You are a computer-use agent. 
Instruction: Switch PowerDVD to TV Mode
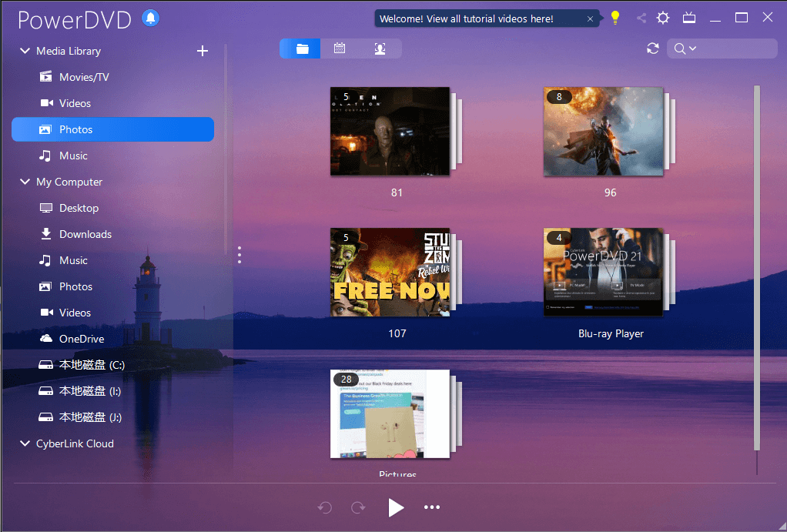(689, 17)
